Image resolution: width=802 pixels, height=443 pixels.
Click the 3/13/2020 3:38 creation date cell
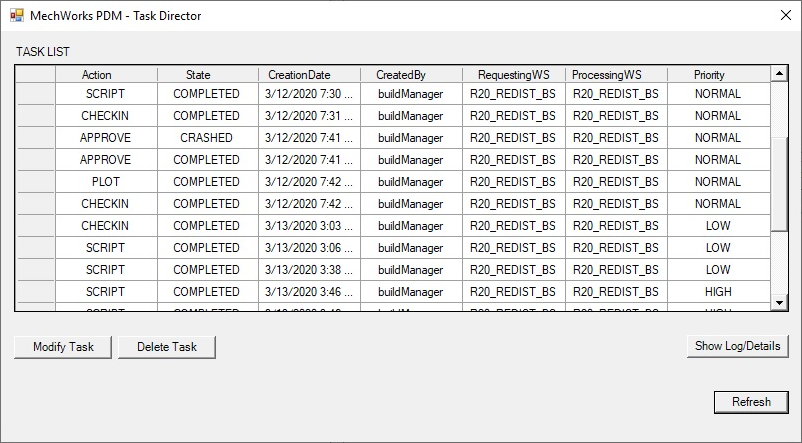click(309, 270)
